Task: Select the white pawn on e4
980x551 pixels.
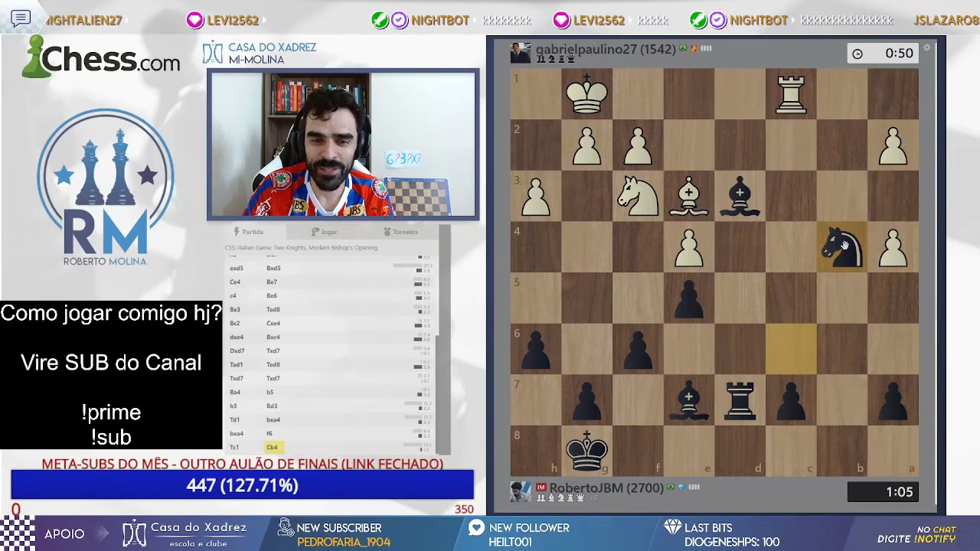Action: (x=689, y=247)
